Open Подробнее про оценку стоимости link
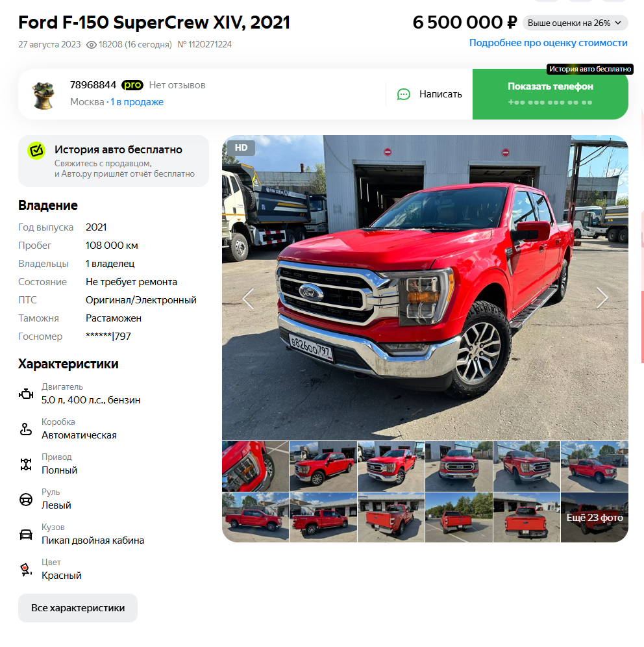644x647 pixels. [549, 43]
